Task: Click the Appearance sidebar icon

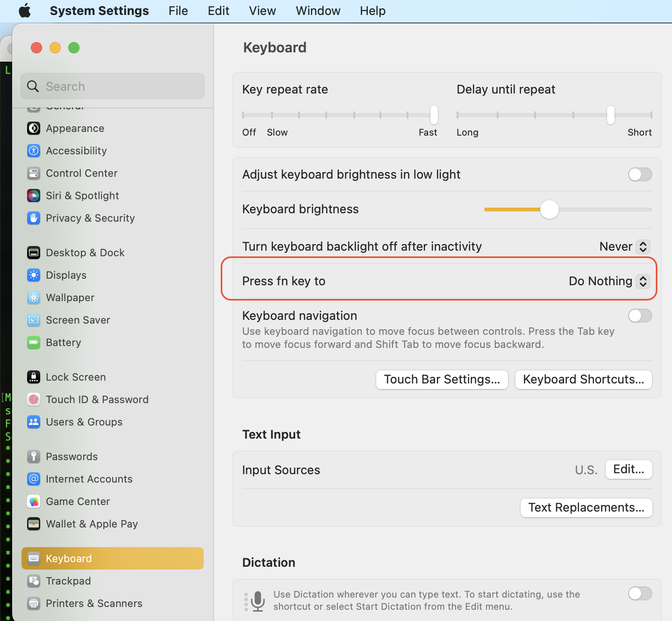Action: point(34,128)
